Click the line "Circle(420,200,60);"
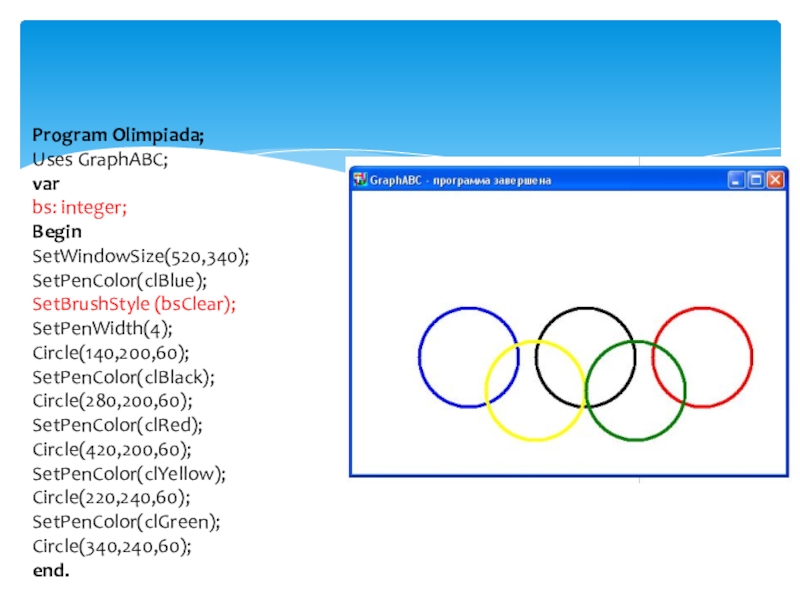This screenshot has width=800, height=600. [112, 450]
